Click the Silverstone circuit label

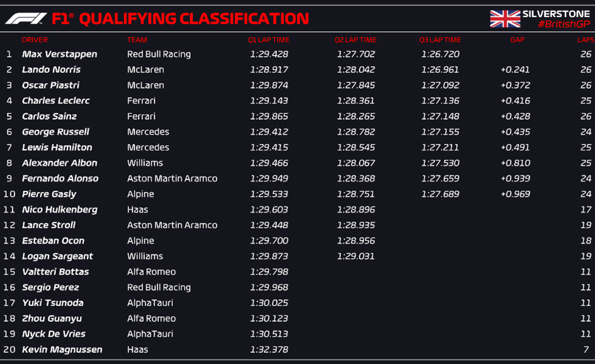[x=556, y=14]
